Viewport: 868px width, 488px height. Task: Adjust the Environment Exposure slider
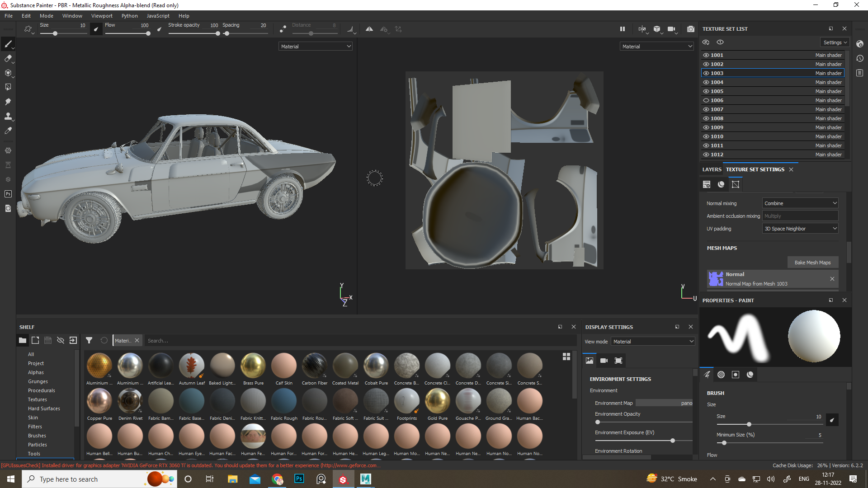[x=644, y=441]
